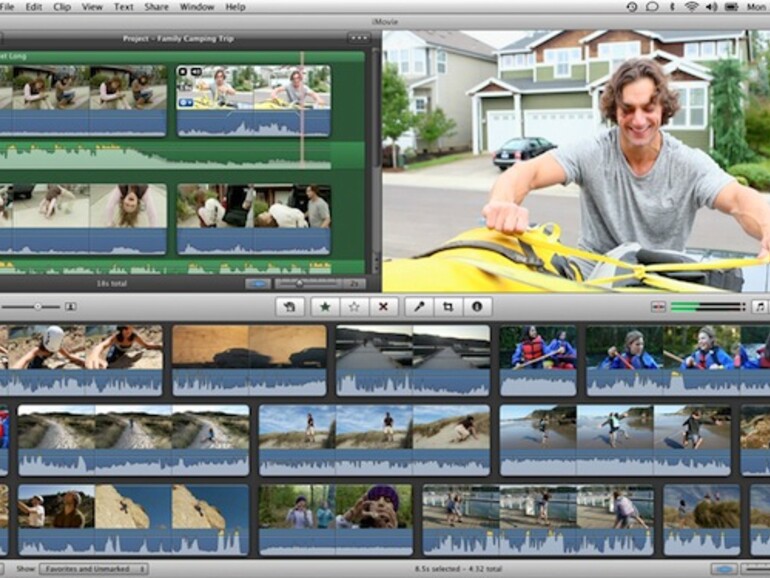This screenshot has height=578, width=770.
Task: Click the add selection to project icon
Action: pos(289,307)
